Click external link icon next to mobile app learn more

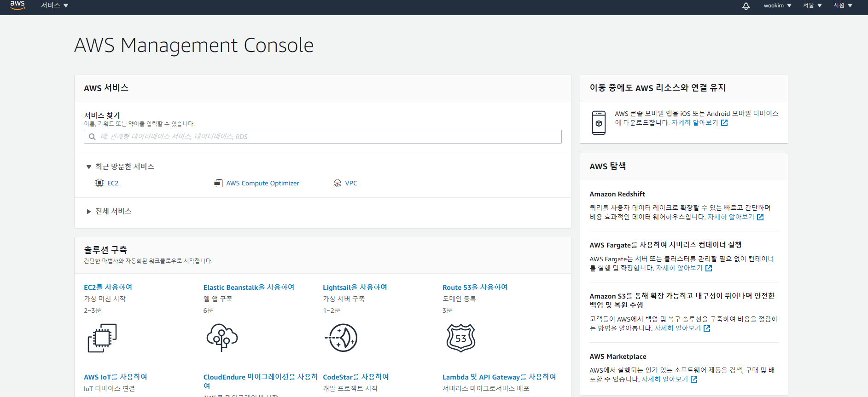724,123
